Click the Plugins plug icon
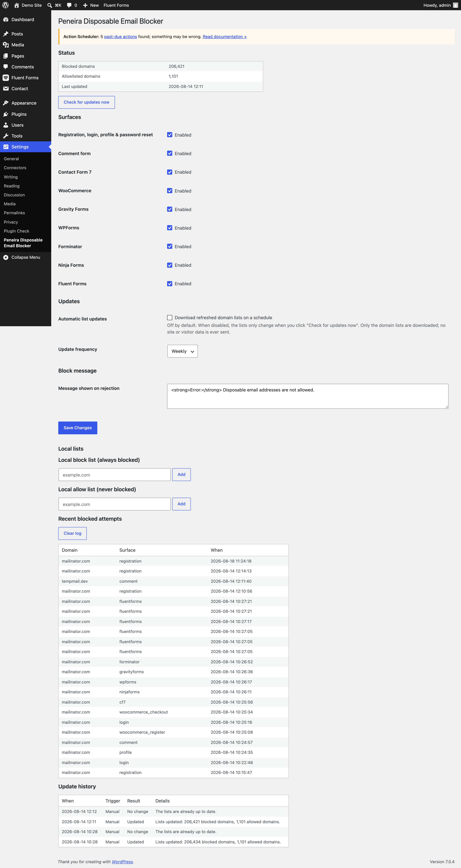Screen dimensions: 461x868 point(6,114)
